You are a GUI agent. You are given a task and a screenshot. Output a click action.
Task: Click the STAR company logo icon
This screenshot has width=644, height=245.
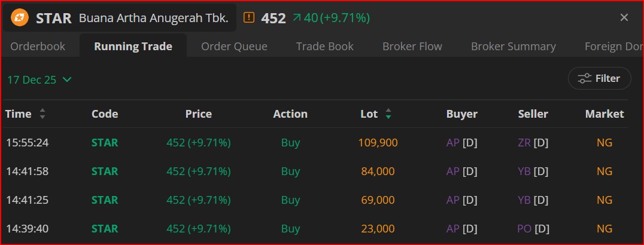[19, 18]
